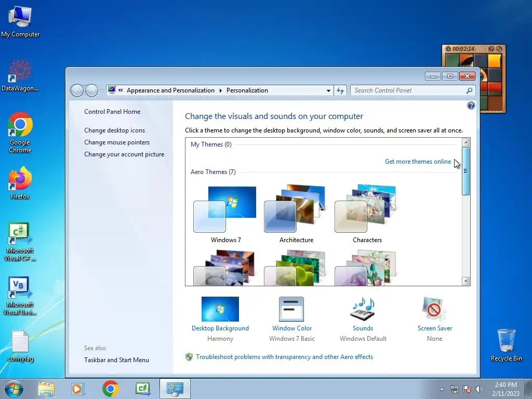The height and width of the screenshot is (399, 532).
Task: Click Change mouse pointers link
Action: tap(117, 142)
